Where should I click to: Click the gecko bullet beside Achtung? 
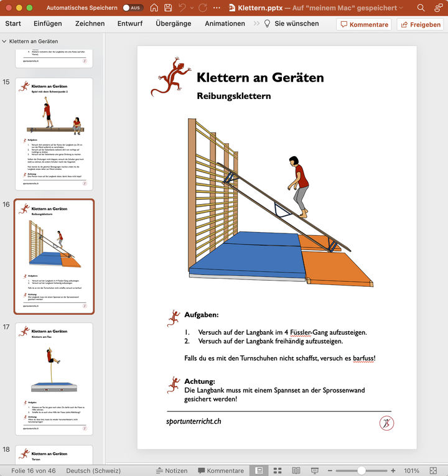pos(174,385)
